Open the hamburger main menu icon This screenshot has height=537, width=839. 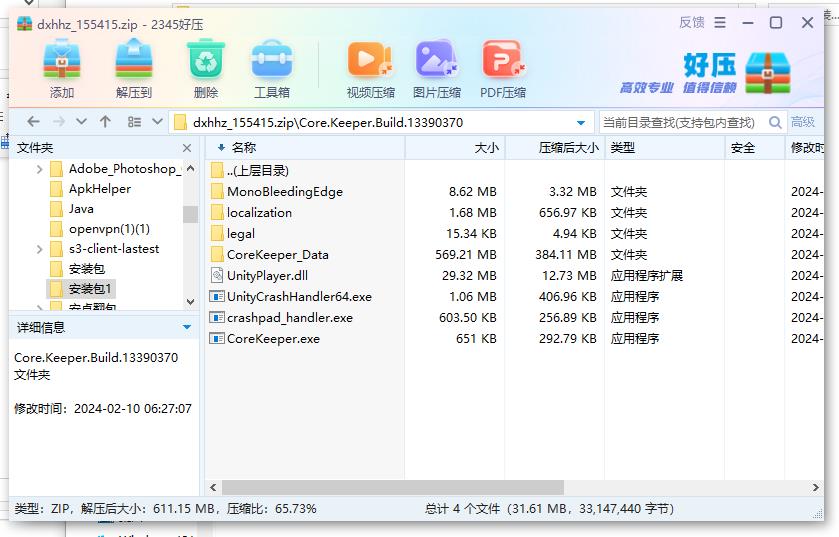coord(720,22)
